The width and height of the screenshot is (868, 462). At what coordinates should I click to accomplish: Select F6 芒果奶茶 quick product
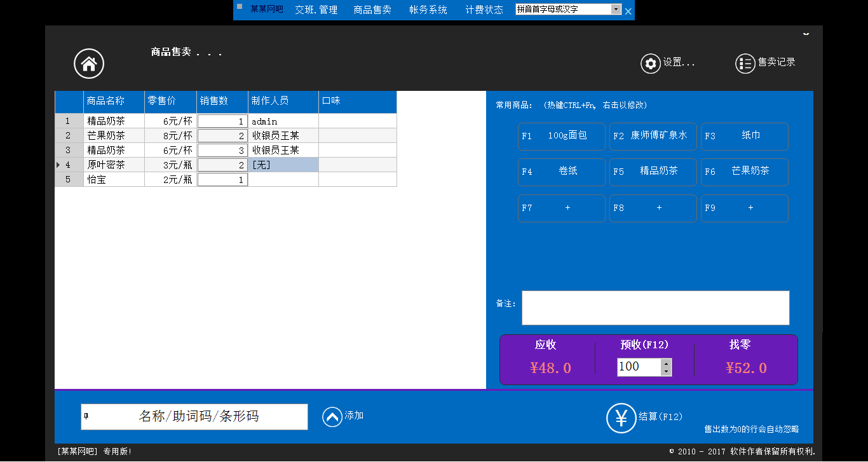745,172
